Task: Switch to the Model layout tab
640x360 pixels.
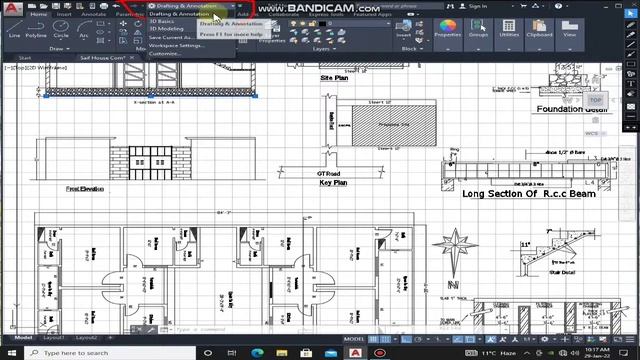Action: pyautogui.click(x=23, y=338)
